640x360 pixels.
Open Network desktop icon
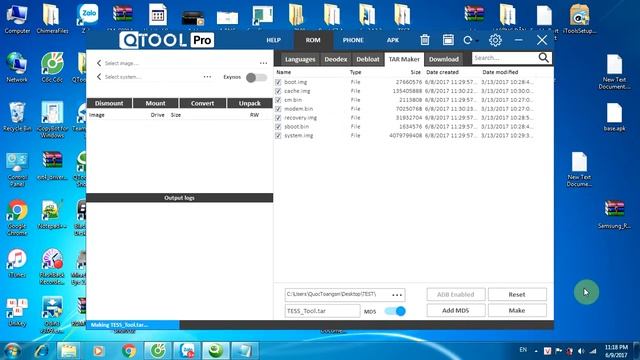tap(17, 68)
